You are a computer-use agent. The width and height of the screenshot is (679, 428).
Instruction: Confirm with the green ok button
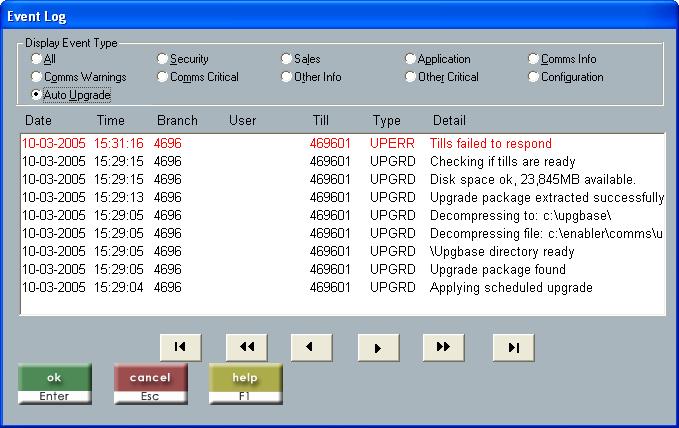55,383
